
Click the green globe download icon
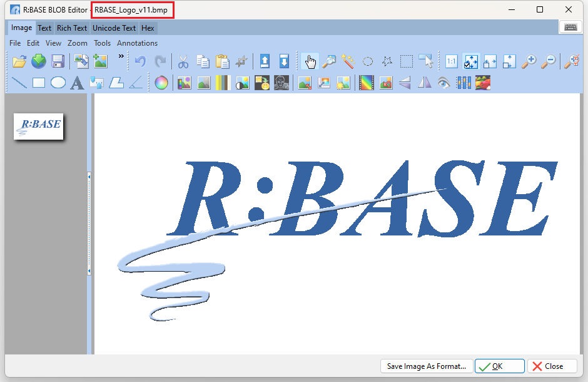[x=39, y=61]
